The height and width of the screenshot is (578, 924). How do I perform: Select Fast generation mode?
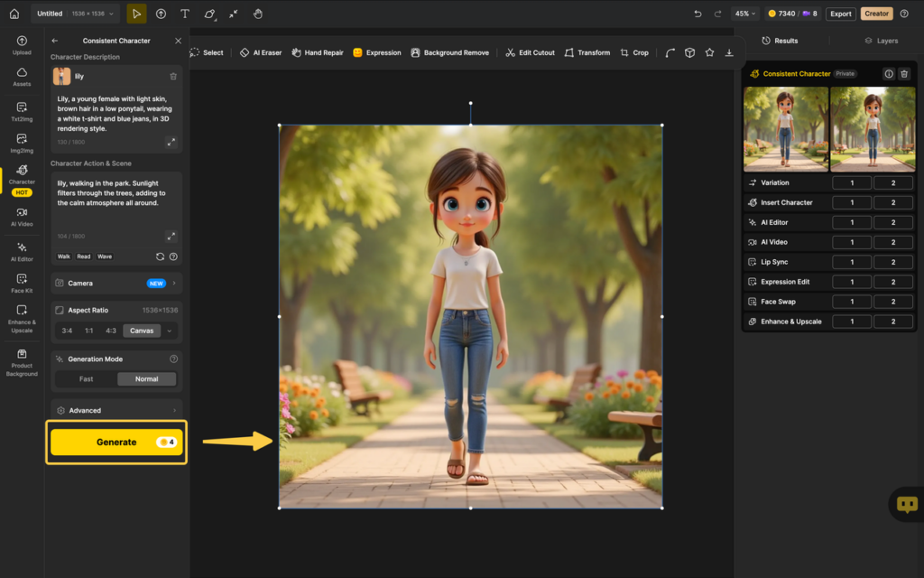tap(87, 379)
